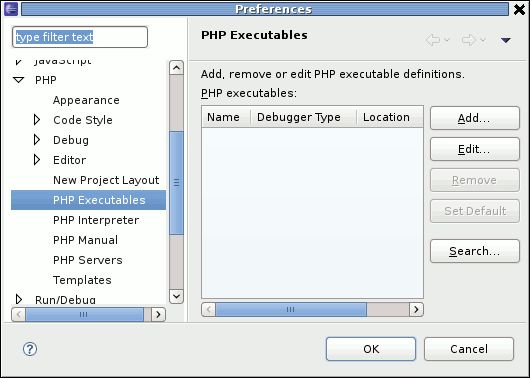The width and height of the screenshot is (530, 378).
Task: Select the PHP tree item label
Action: pos(46,80)
